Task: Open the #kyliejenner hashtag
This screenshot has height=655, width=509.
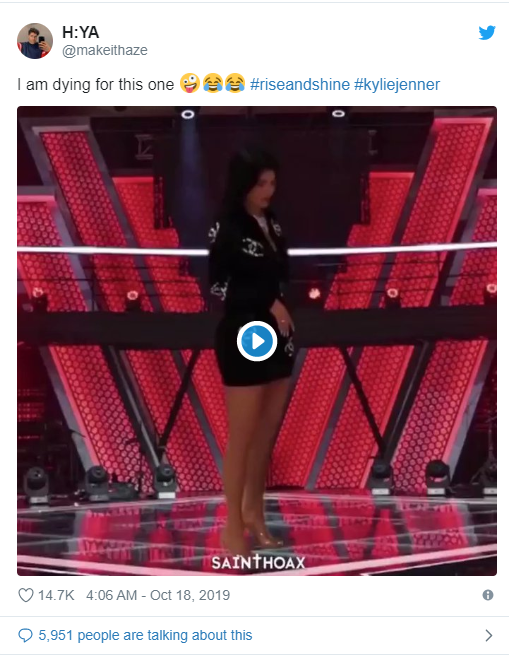Action: (397, 84)
